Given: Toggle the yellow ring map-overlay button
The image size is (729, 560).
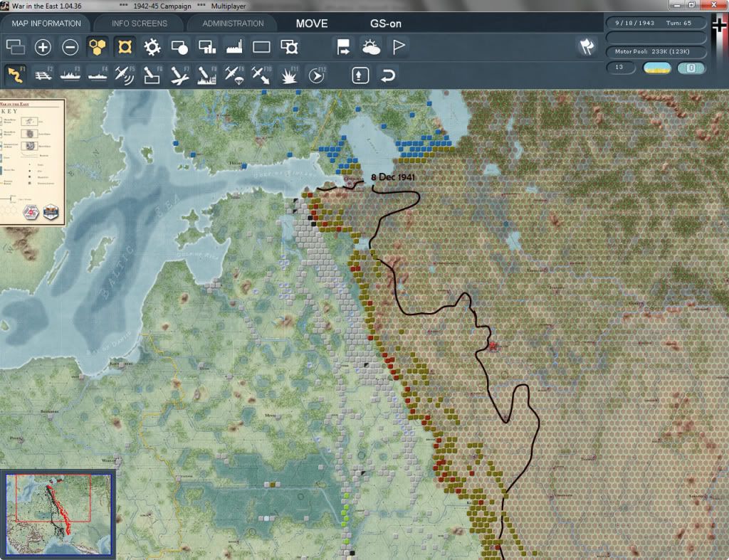Looking at the screenshot, I should 125,47.
